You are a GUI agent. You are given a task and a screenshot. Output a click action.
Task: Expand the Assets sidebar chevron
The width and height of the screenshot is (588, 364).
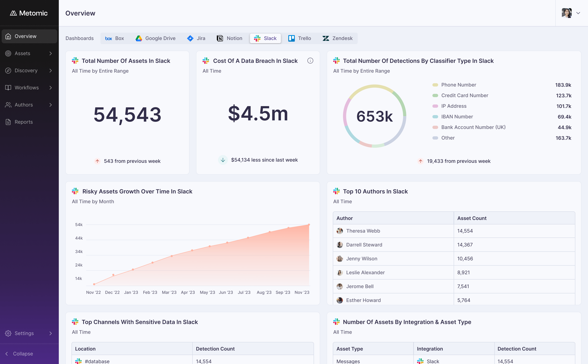(51, 53)
